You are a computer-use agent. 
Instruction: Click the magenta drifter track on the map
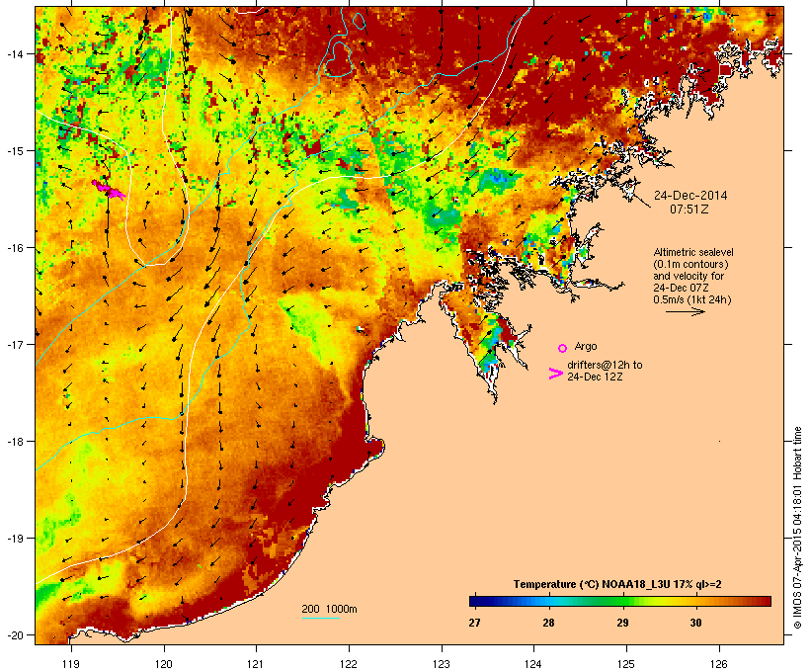pos(109,189)
